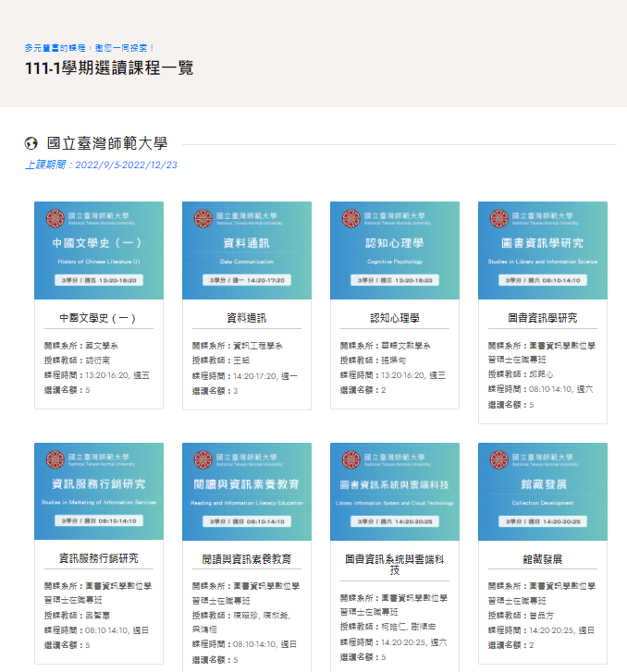Open the 認知心理學 Cognitive Psychology banner image
627x672 pixels.
point(395,250)
